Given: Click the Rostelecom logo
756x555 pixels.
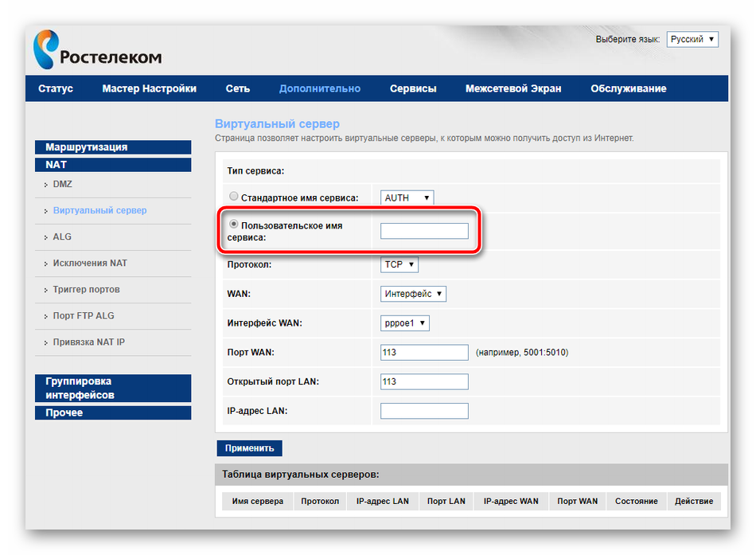Looking at the screenshot, I should click(x=97, y=50).
